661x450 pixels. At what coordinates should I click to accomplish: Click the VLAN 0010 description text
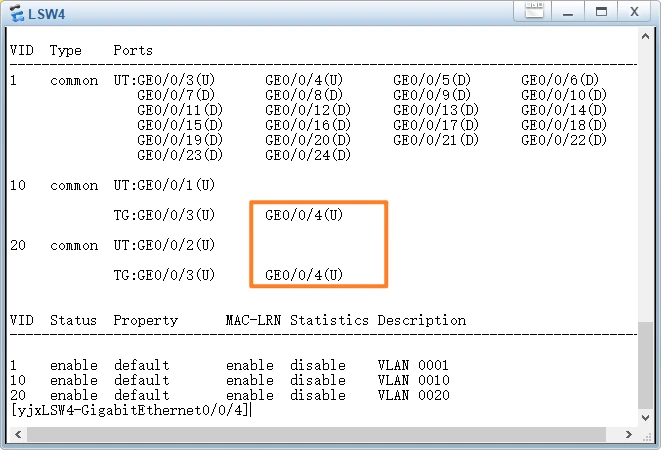click(x=413, y=380)
